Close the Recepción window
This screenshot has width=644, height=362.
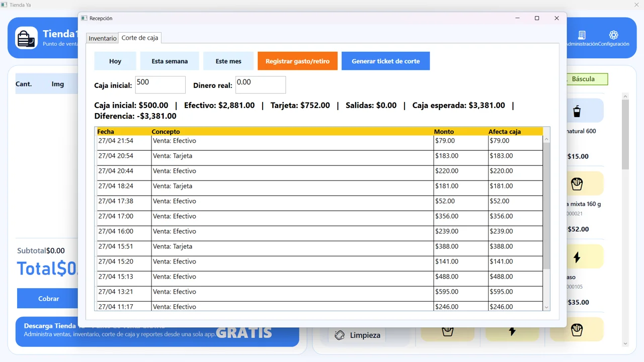(x=556, y=18)
